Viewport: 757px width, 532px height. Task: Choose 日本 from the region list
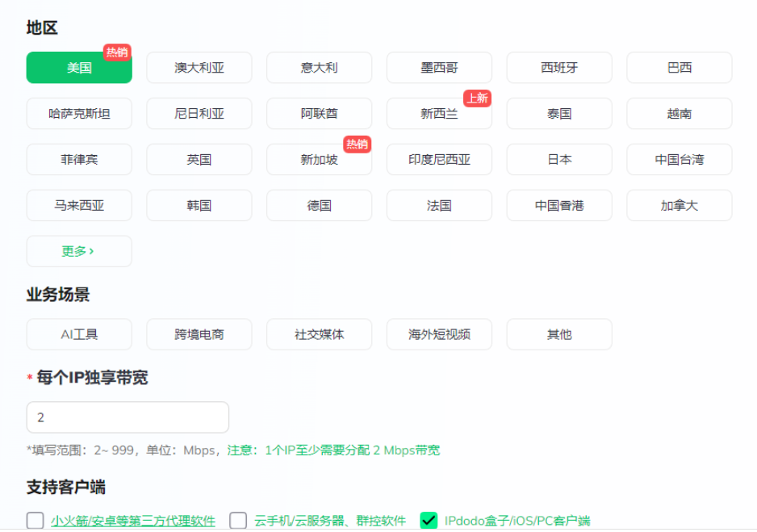pos(559,160)
